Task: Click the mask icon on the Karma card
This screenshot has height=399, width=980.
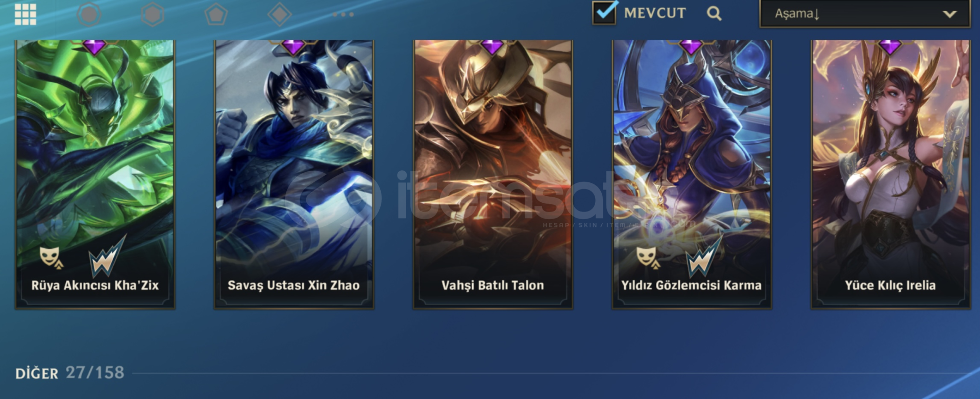Action: pos(648,257)
